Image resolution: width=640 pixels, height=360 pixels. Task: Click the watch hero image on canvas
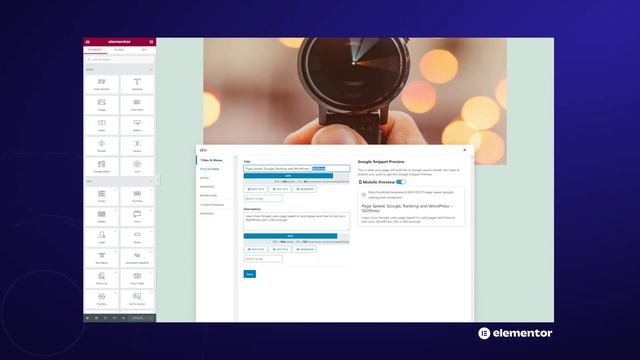point(355,91)
